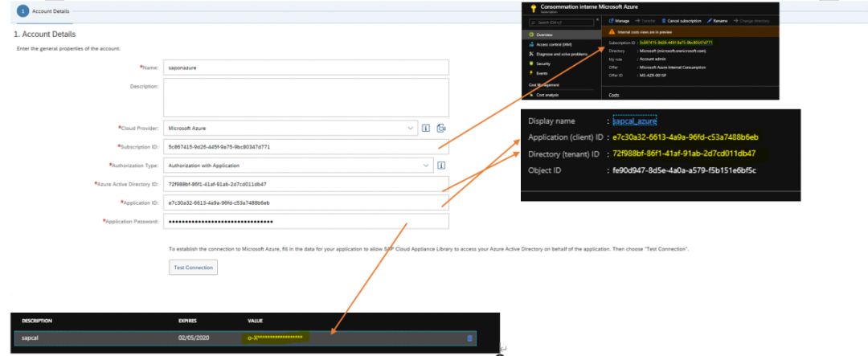The width and height of the screenshot is (868, 356).
Task: Open the sapcal_azure display name link
Action: coord(634,121)
